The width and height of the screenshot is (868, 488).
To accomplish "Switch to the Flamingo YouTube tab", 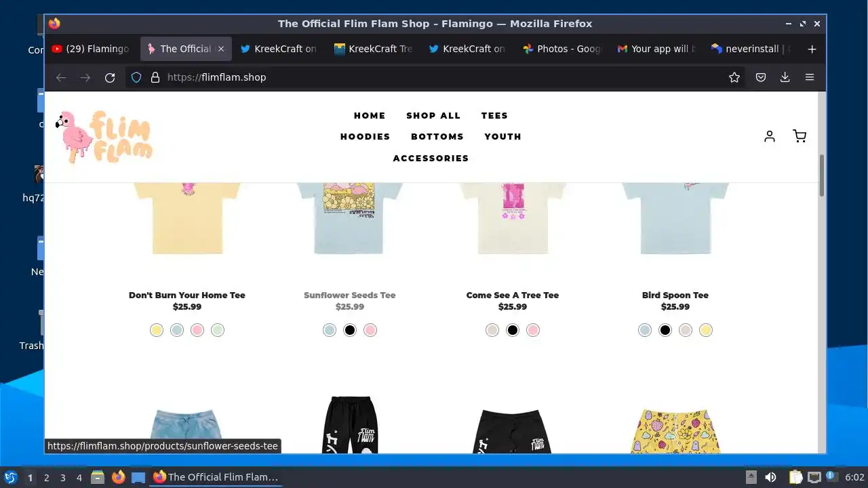I will click(91, 49).
